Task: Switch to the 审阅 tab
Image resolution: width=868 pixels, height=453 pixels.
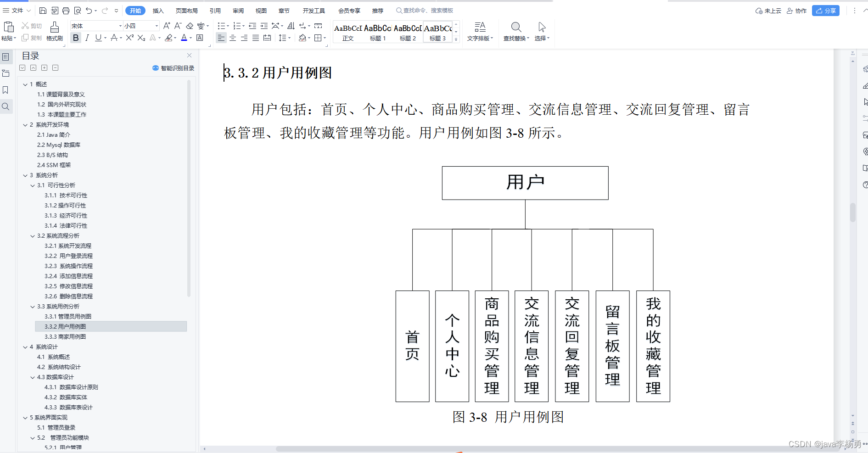Action: pos(238,11)
